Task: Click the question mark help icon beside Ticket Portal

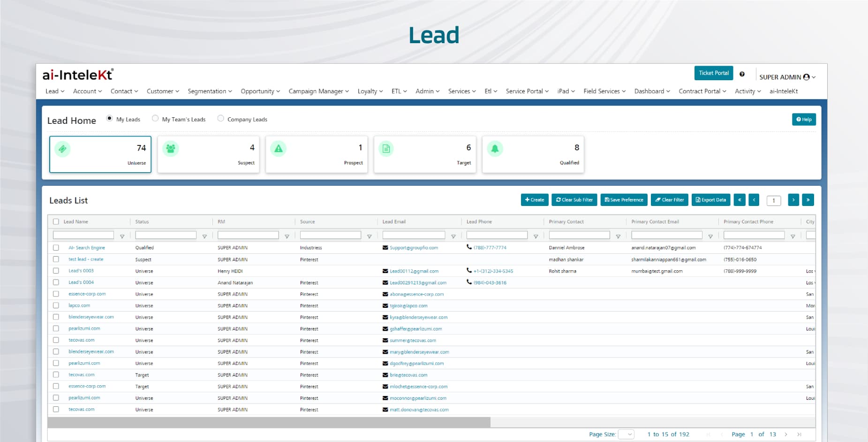Action: click(x=742, y=74)
